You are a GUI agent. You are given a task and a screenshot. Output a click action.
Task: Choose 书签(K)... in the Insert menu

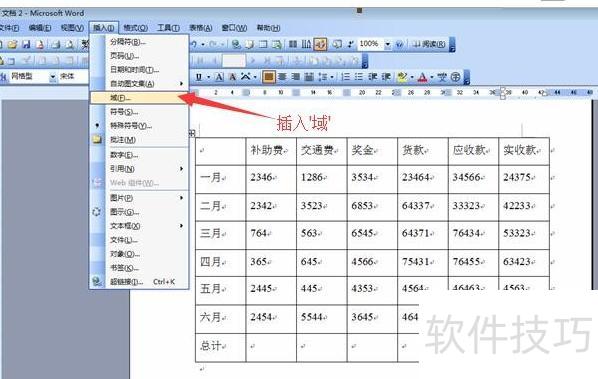point(140,268)
